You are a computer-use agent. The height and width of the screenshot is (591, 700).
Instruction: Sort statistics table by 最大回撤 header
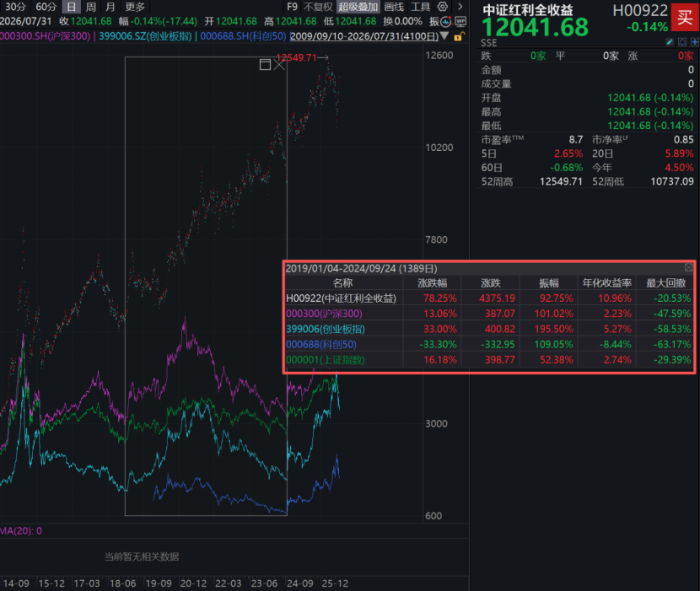click(x=665, y=283)
